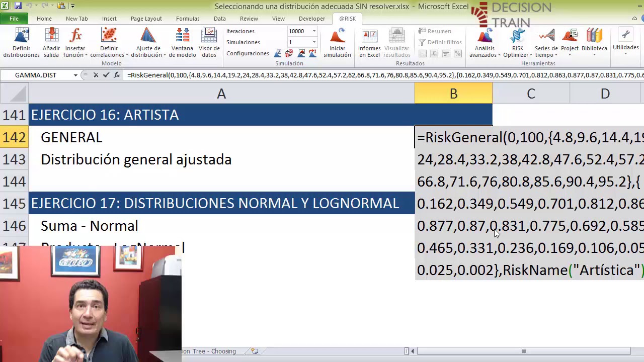Save the workbook with the floppy icon
Screen dimensions: 644x362
pyautogui.click(x=18, y=6)
